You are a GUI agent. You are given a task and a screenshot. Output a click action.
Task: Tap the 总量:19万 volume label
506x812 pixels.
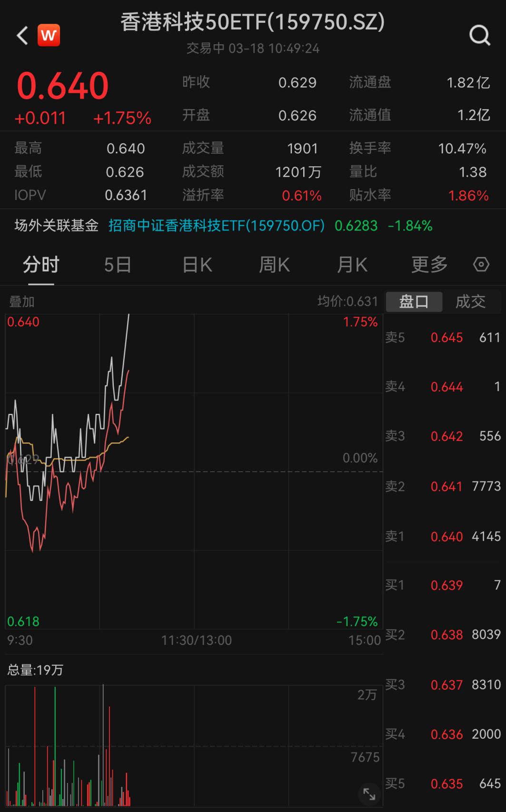35,670
